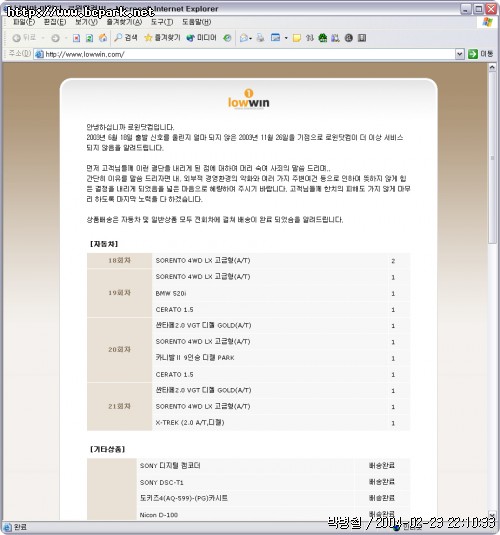Click the 도키즈4(AQ-599)-(PG)카시트 entry
Screen dimensions: 500x535
tap(184, 498)
